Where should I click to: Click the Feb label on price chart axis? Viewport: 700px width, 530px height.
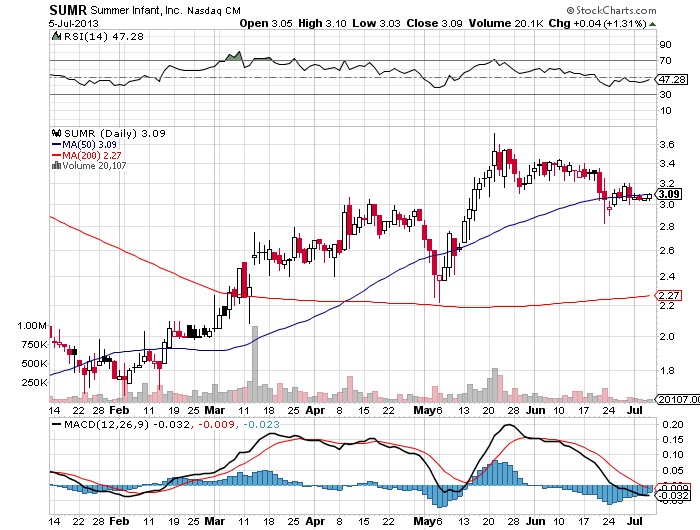(x=119, y=410)
